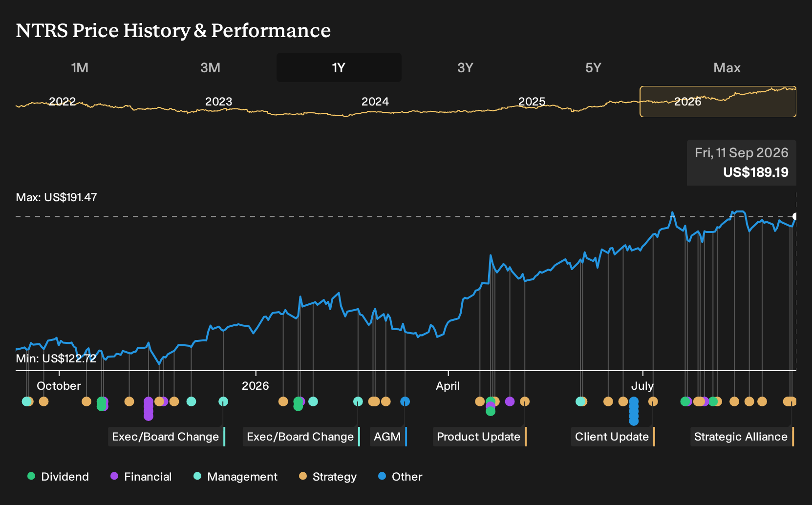This screenshot has width=812, height=505.
Task: Click the blue AGM event dot
Action: pos(405,401)
